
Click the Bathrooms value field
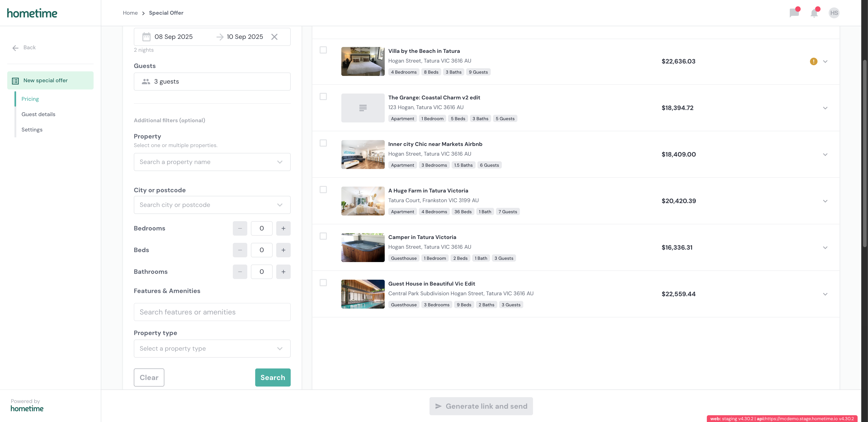[x=262, y=272]
